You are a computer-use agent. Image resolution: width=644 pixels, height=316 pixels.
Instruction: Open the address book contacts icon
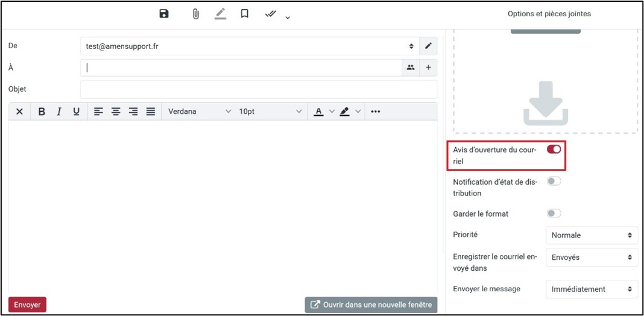[411, 68]
